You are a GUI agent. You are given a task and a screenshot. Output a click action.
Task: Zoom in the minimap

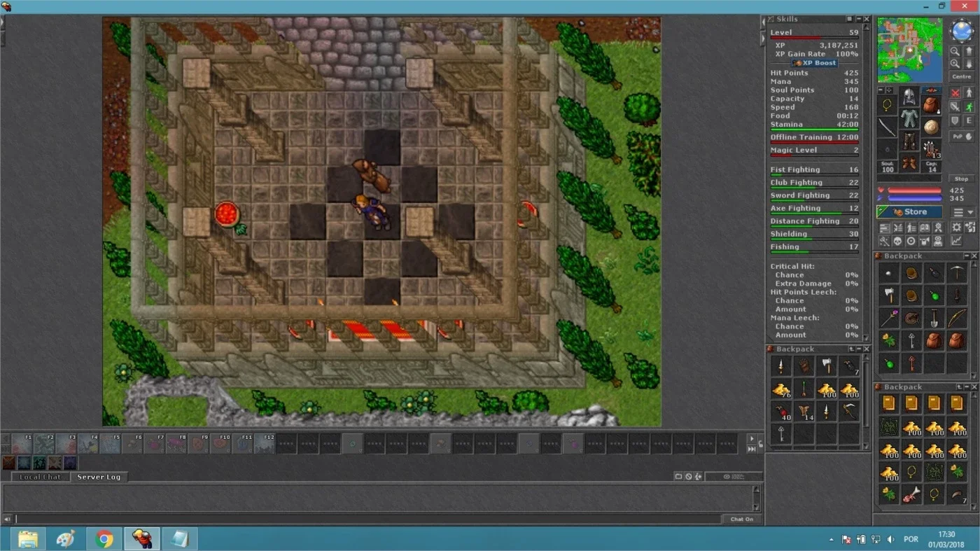click(x=955, y=64)
